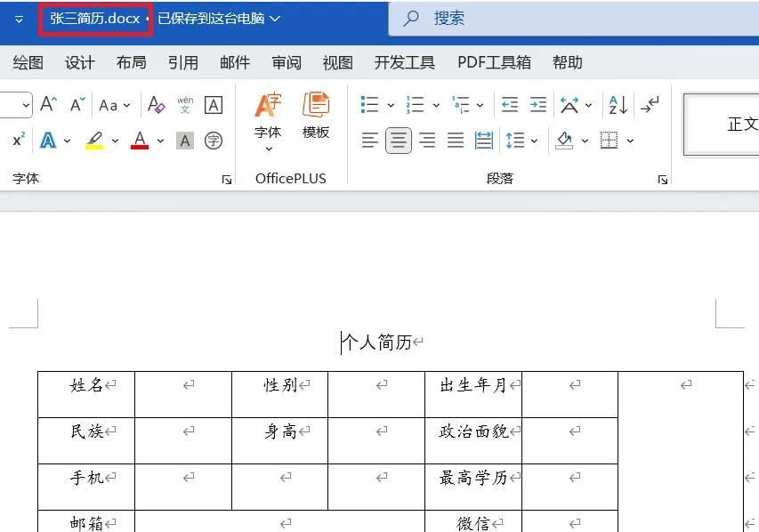Click the Sort A-Z icon
Image resolution: width=759 pixels, height=532 pixels.
pos(618,105)
